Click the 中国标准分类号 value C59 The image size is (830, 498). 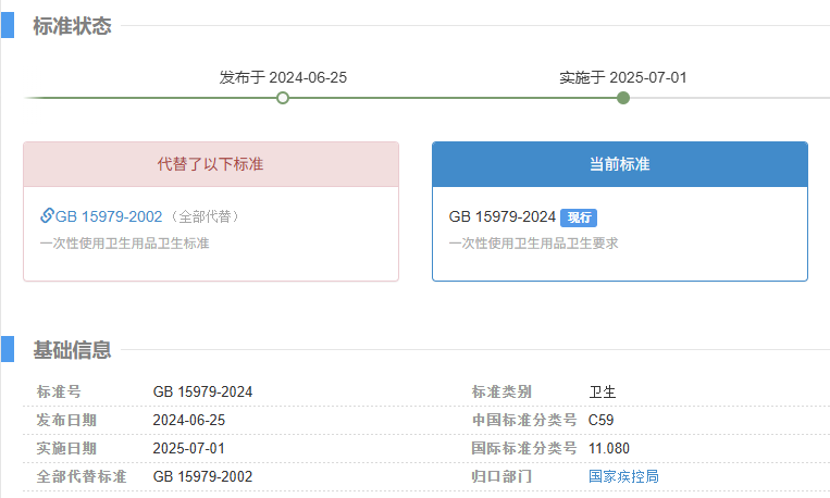[x=601, y=420]
